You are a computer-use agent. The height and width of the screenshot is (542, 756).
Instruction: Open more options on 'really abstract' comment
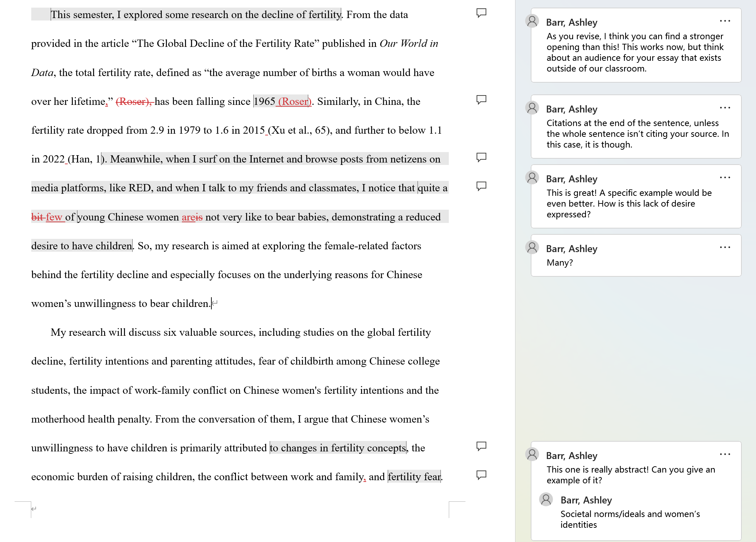[x=725, y=455]
